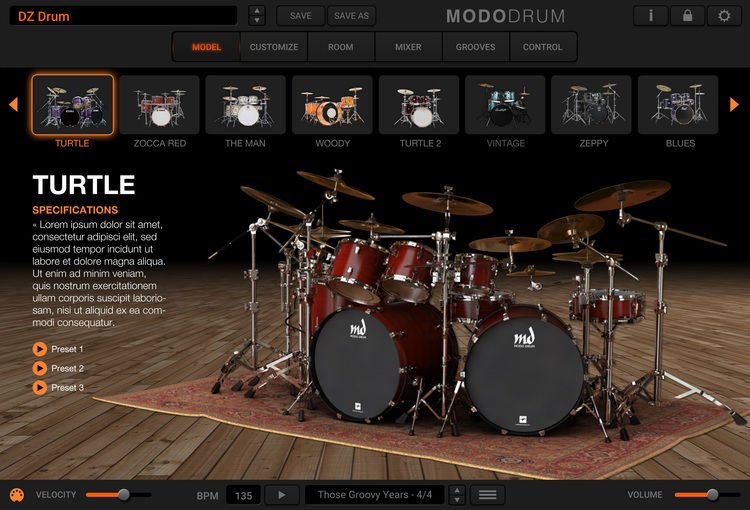
Task: Click the SAVE button
Action: click(300, 16)
